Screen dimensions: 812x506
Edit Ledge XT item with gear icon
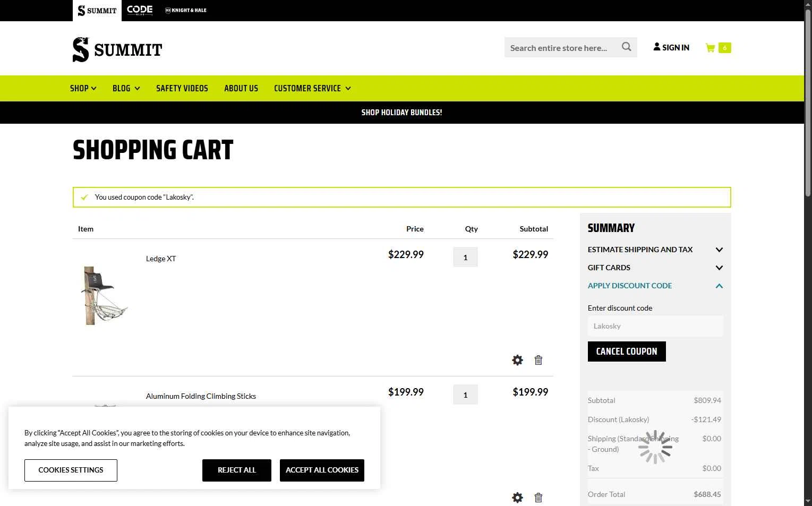tap(517, 360)
